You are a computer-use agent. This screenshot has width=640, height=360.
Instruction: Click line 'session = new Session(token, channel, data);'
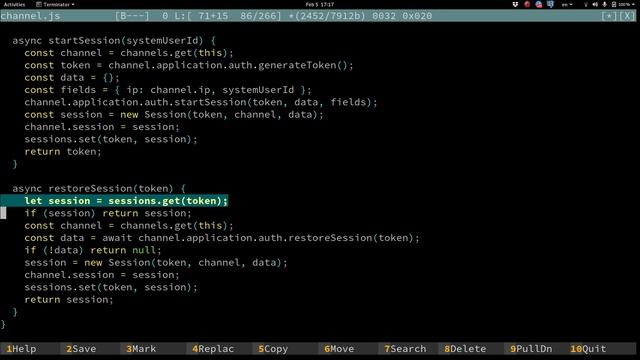156,262
